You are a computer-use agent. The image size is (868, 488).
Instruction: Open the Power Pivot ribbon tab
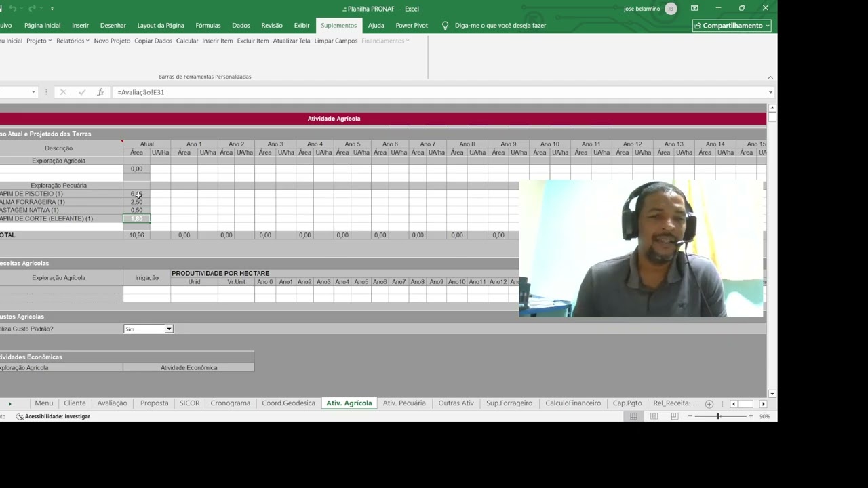(412, 26)
